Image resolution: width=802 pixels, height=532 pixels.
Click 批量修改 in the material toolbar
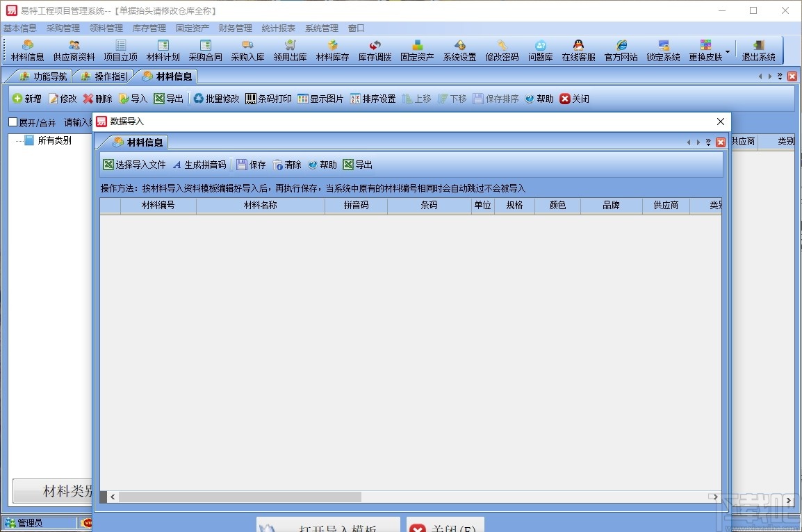(216, 99)
